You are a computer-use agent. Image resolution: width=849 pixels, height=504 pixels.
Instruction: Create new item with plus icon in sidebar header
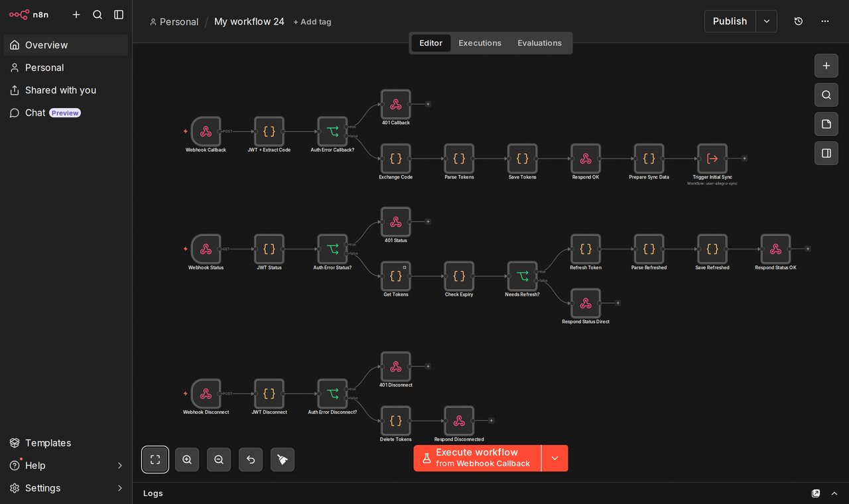click(x=76, y=15)
